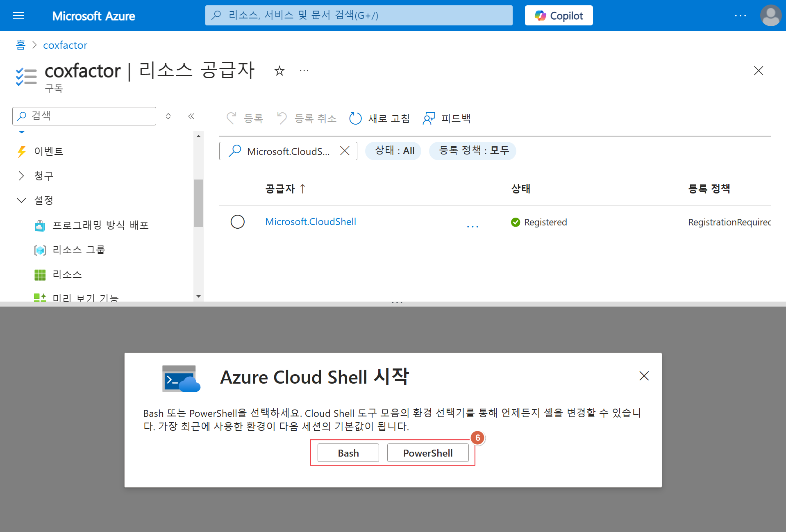Click sidebar scroll up arrow
Viewport: 786px width, 532px height.
(x=198, y=136)
